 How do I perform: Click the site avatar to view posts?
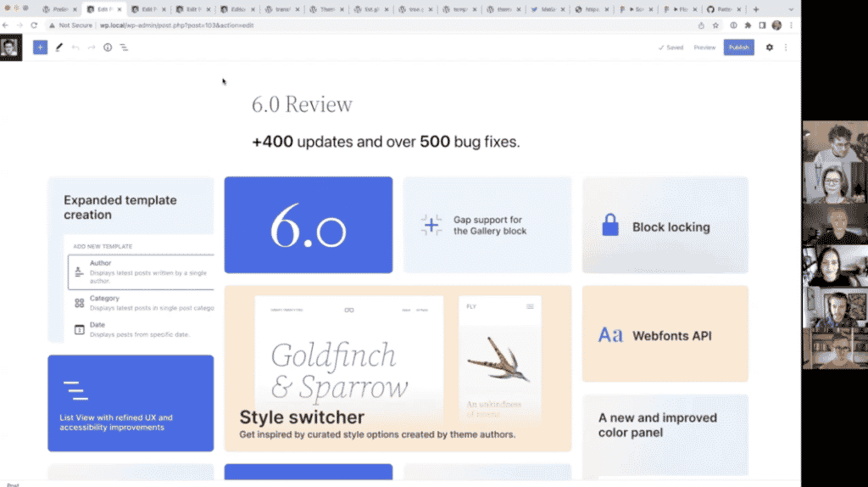10,48
